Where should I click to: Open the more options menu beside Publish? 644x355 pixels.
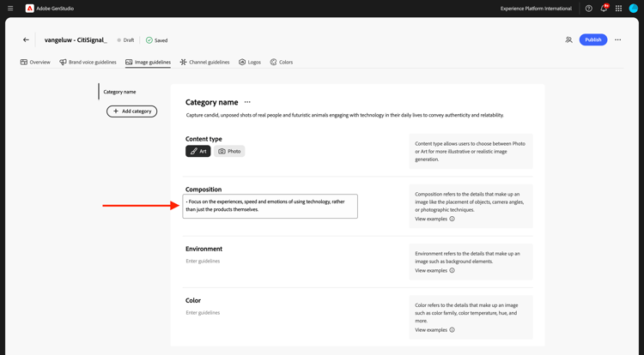pos(617,39)
